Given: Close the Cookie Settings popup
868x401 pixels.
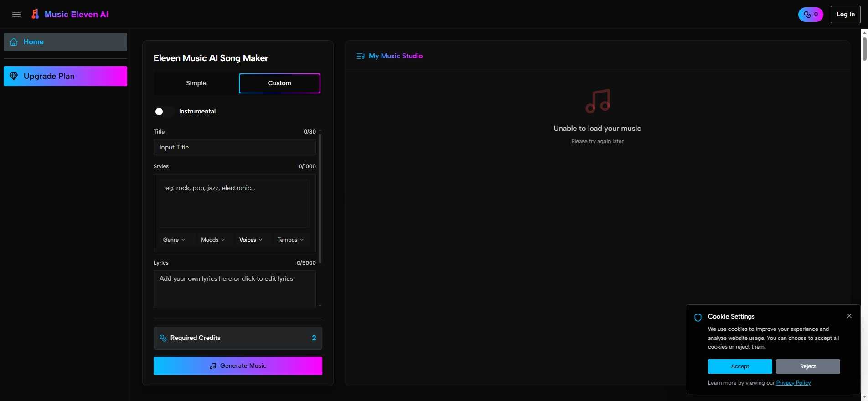Looking at the screenshot, I should pos(849,316).
